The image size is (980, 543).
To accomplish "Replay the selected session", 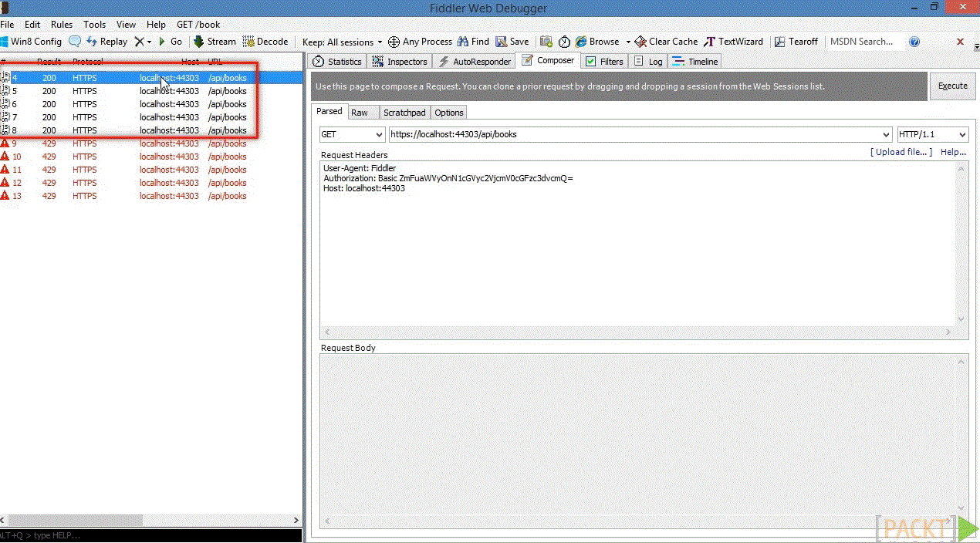I will 106,42.
